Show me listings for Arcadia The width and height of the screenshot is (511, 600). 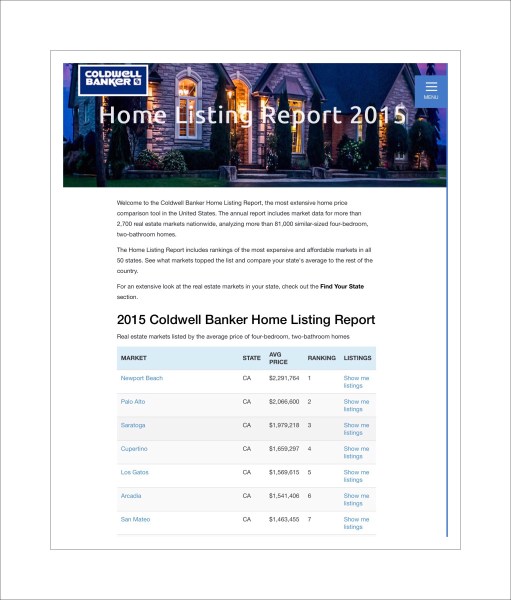click(356, 499)
